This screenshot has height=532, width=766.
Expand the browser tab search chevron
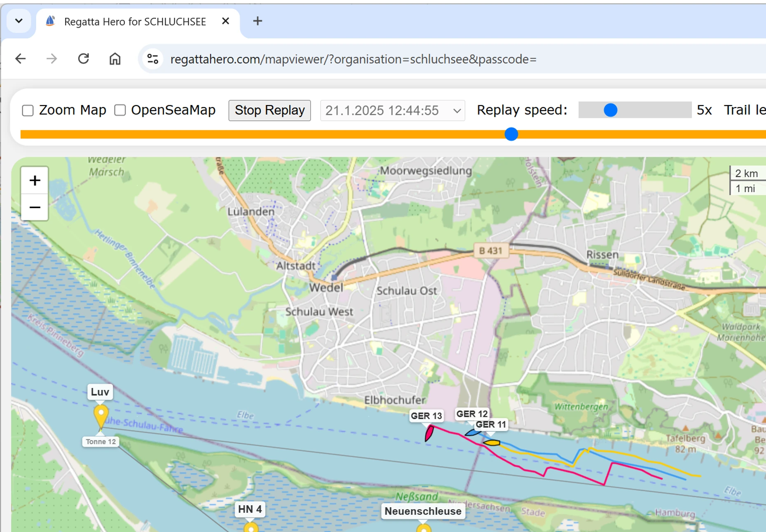tap(19, 21)
